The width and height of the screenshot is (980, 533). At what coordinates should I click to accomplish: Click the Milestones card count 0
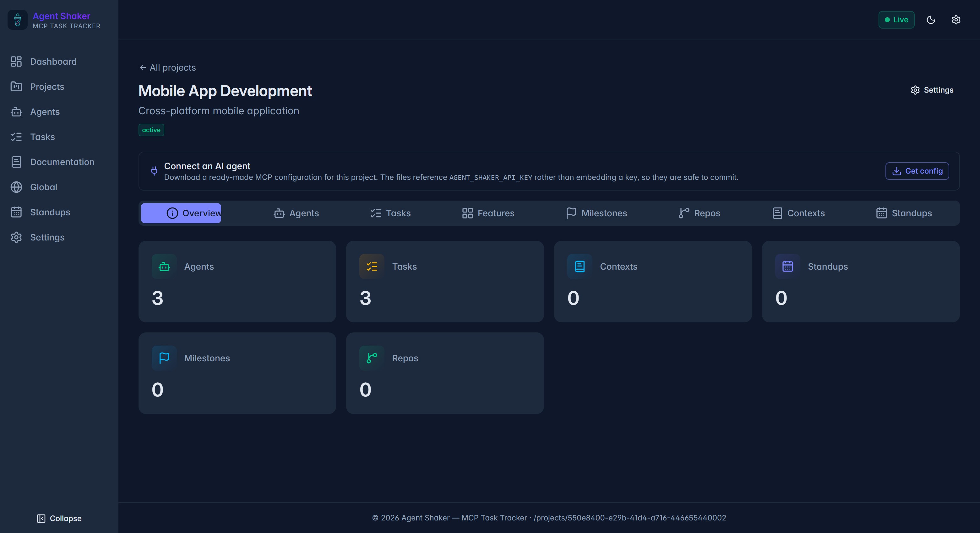(x=157, y=390)
